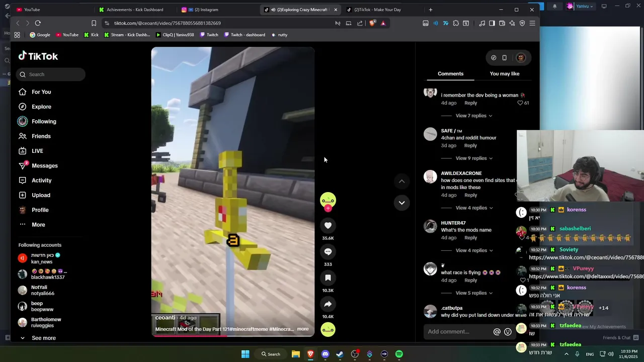Switch to the 'You may like' tab
644x362 pixels.
pos(504,74)
